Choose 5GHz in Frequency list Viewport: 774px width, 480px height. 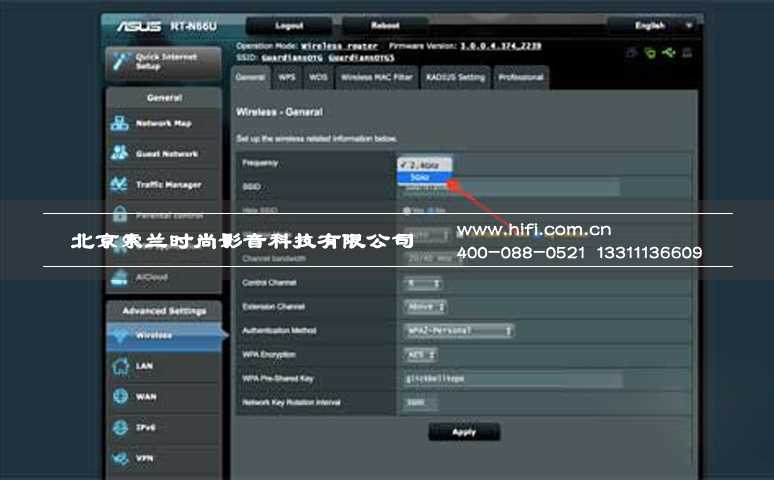[425, 177]
